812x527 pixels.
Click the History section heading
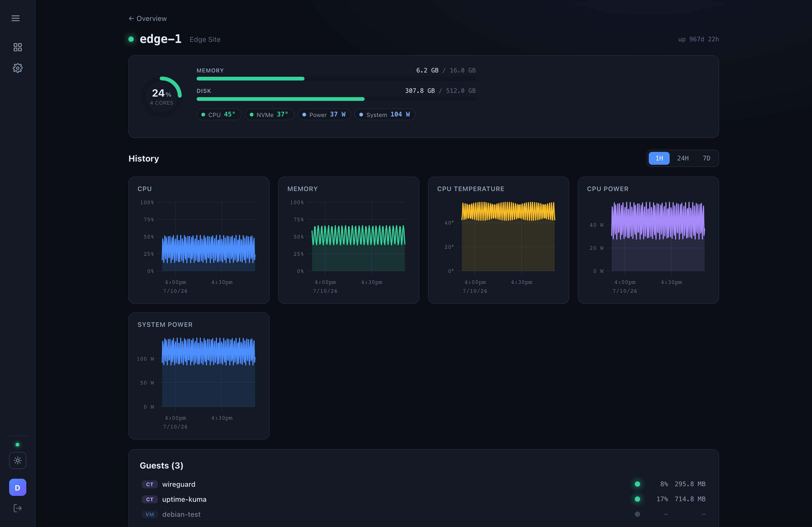[x=144, y=159]
